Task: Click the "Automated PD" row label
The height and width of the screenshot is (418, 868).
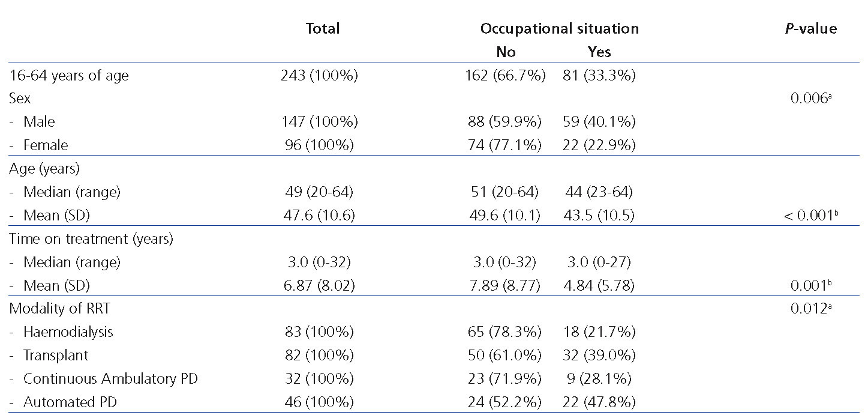Action: 70,402
